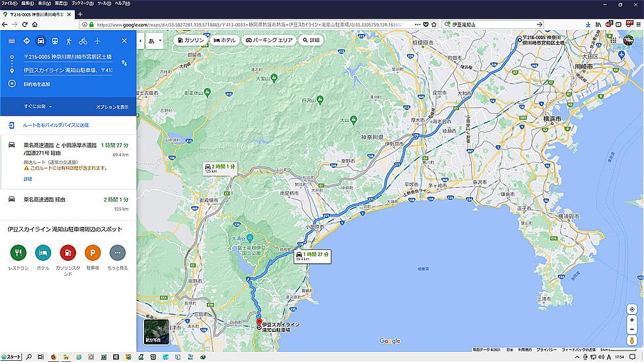Open the あ input language dropdown
The height and width of the screenshot is (362, 644).
[155, 41]
